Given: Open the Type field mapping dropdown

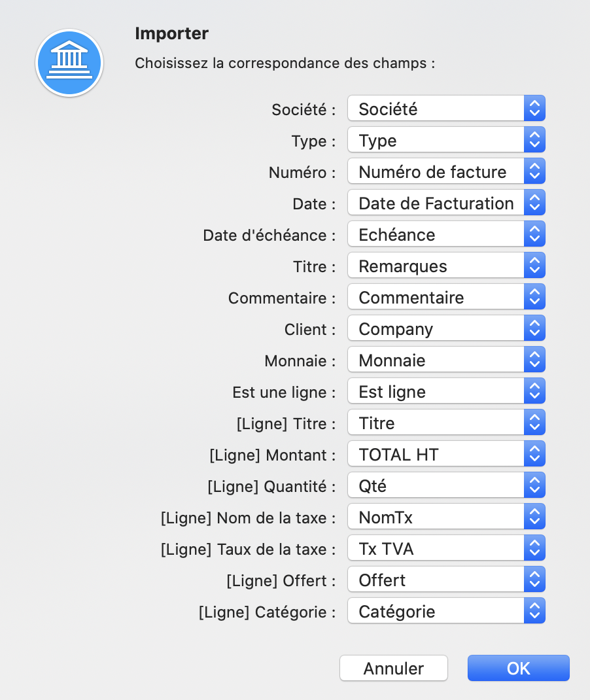Looking at the screenshot, I should 446,140.
